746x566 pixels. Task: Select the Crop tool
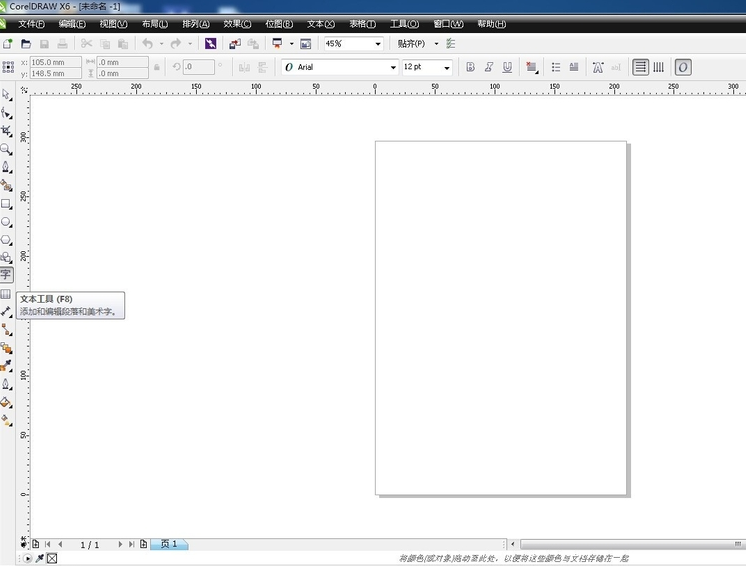7,131
